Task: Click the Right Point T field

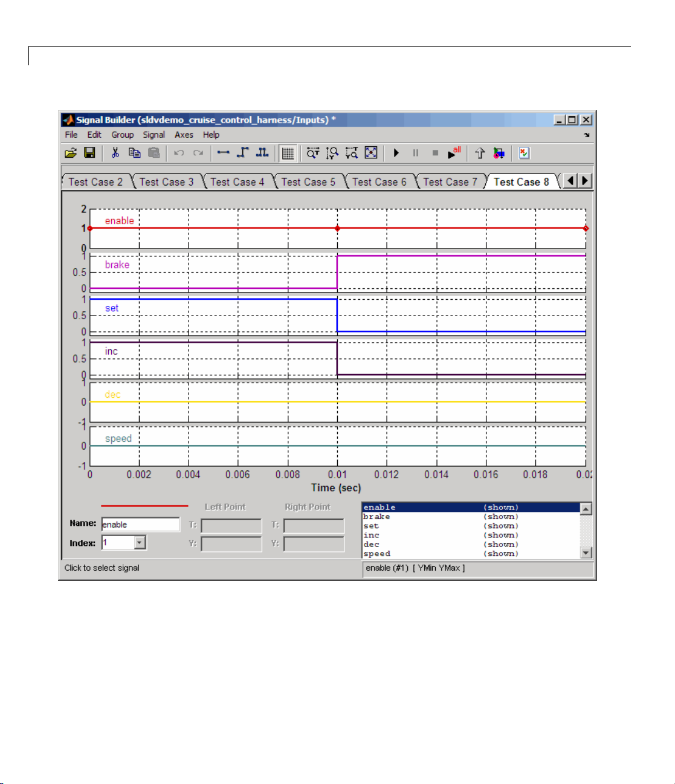Action: click(314, 525)
